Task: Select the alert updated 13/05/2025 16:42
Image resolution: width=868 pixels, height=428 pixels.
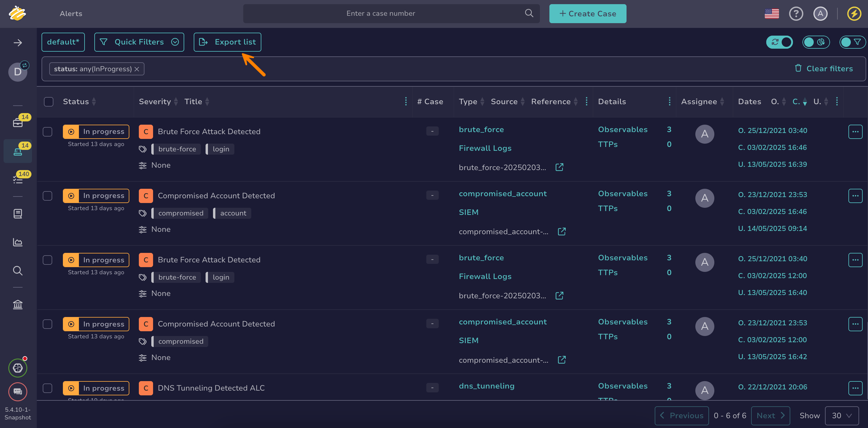Action: [47, 324]
